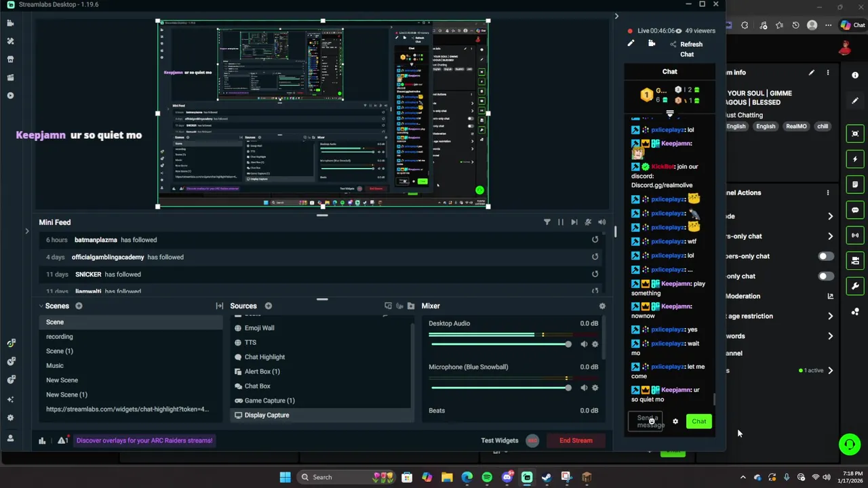Expand subscribers-only chat chevron in browser
The image size is (868, 488).
[x=830, y=237]
